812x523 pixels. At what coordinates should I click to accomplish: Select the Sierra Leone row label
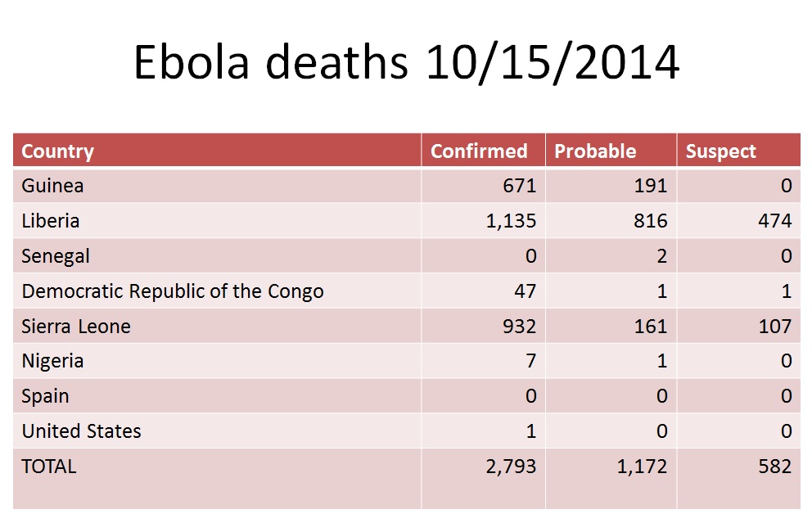point(76,327)
